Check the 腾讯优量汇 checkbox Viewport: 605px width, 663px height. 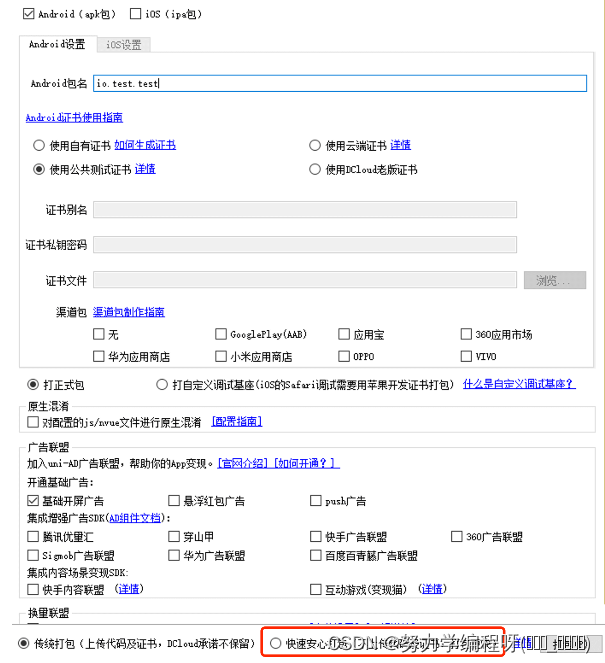[33, 537]
